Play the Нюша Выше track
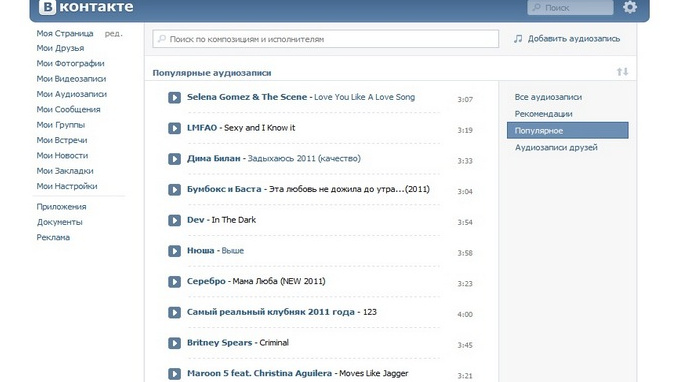 [174, 251]
